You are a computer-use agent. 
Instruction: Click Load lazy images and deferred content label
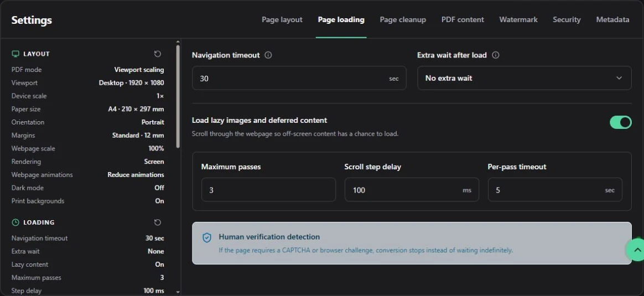[x=259, y=120]
